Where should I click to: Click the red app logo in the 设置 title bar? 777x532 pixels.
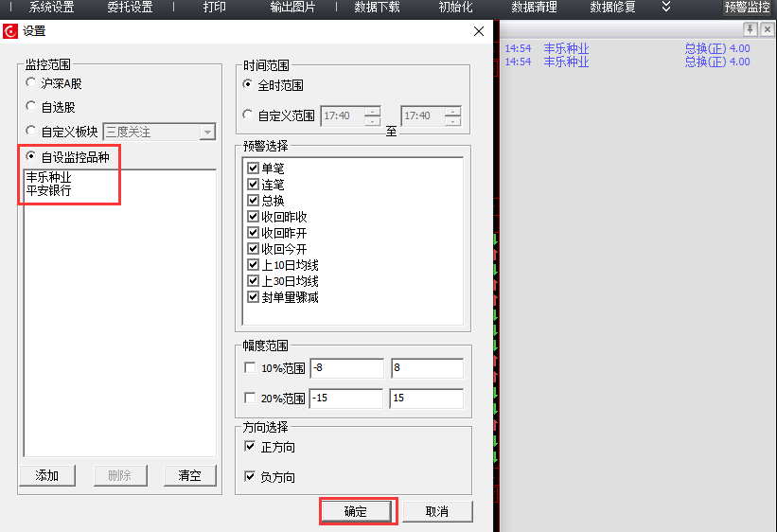coord(9,30)
